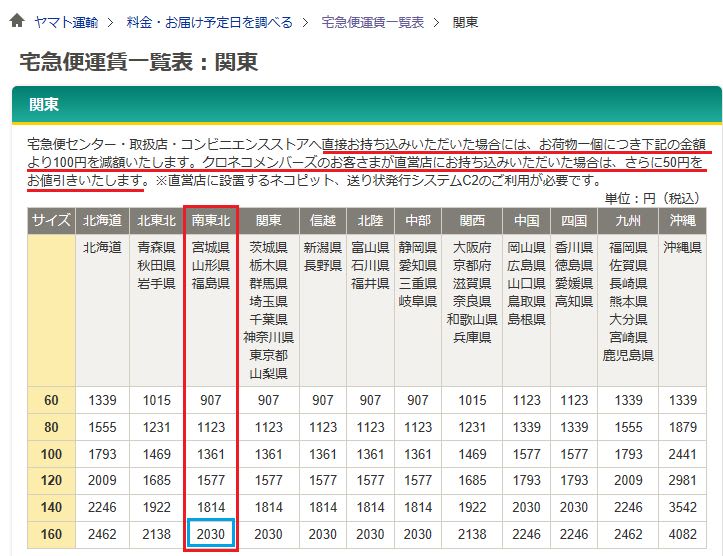Click 岩手県 in the 北東北 column
The width and height of the screenshot is (723, 556).
[157, 284]
